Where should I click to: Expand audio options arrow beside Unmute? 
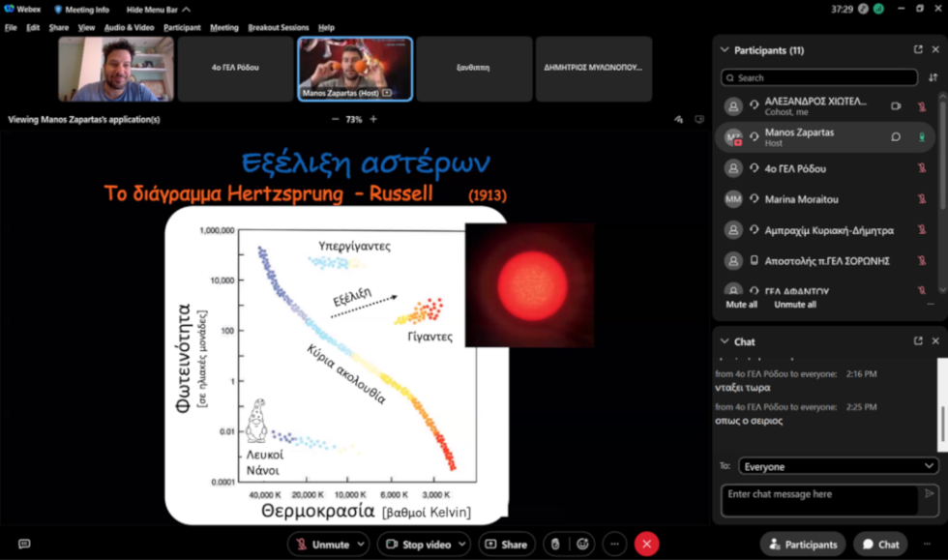[x=361, y=545]
